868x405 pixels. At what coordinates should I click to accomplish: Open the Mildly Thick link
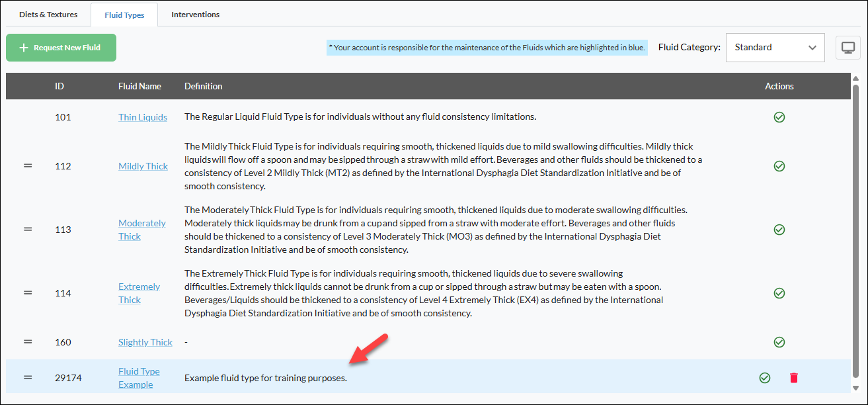pos(143,166)
